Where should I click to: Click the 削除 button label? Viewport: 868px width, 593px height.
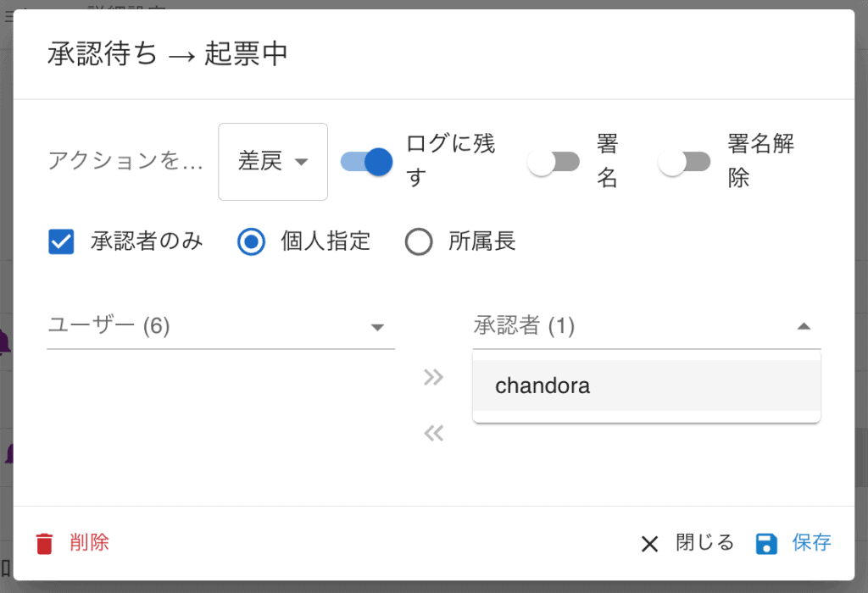point(90,543)
